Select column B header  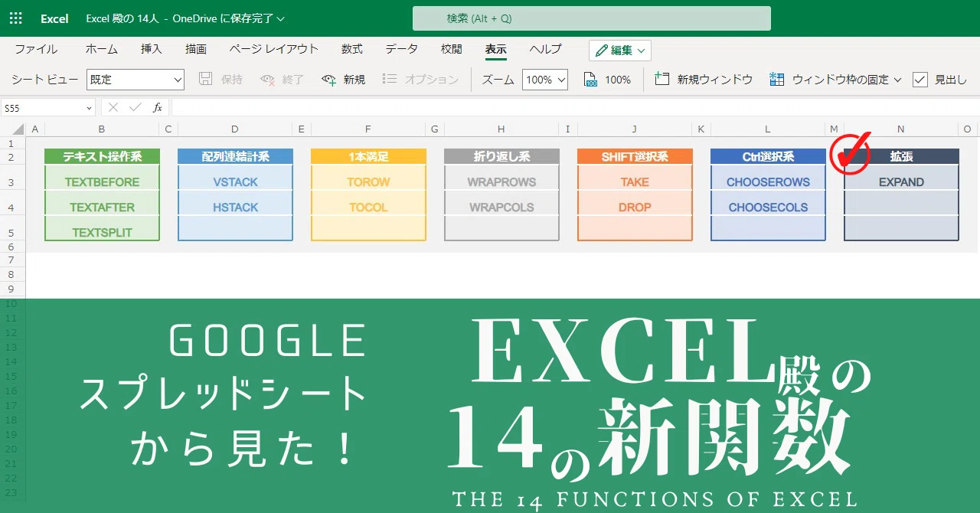[102, 129]
